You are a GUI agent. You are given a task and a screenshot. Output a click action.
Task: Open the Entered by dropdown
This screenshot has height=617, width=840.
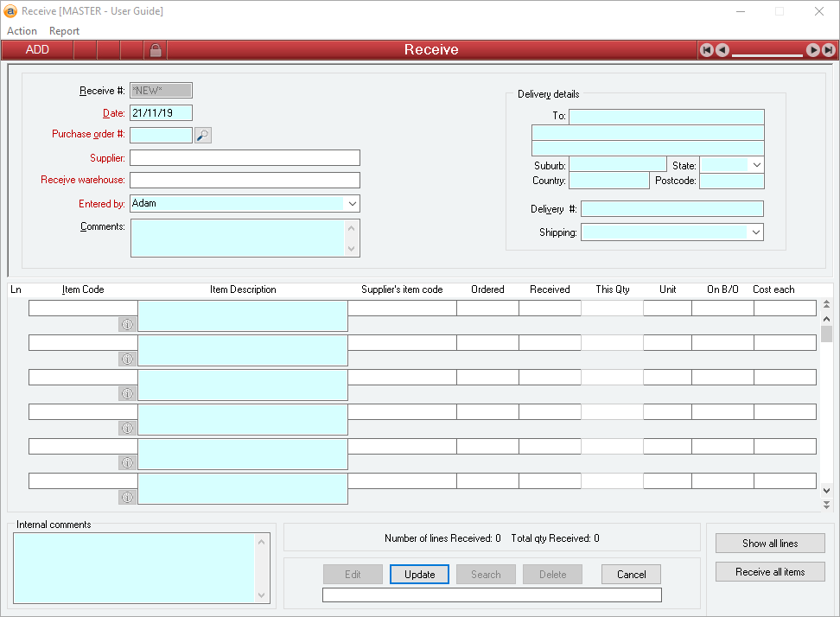tap(352, 204)
